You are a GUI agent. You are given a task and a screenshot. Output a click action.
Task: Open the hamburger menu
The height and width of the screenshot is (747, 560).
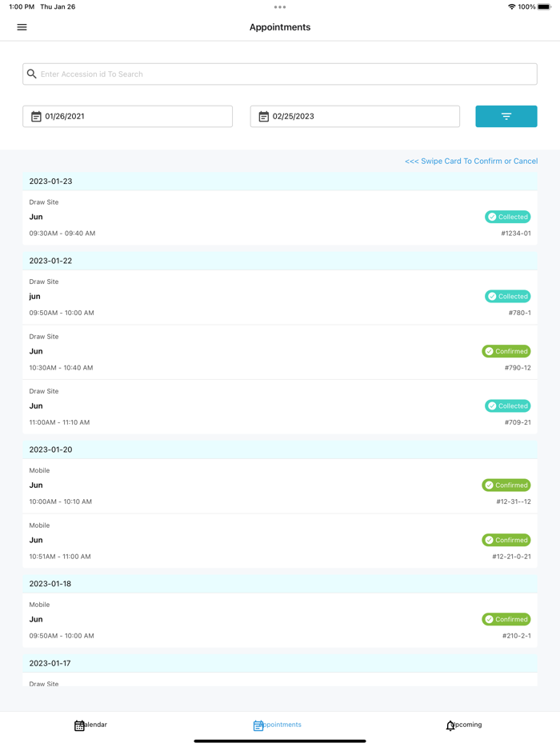tap(22, 27)
